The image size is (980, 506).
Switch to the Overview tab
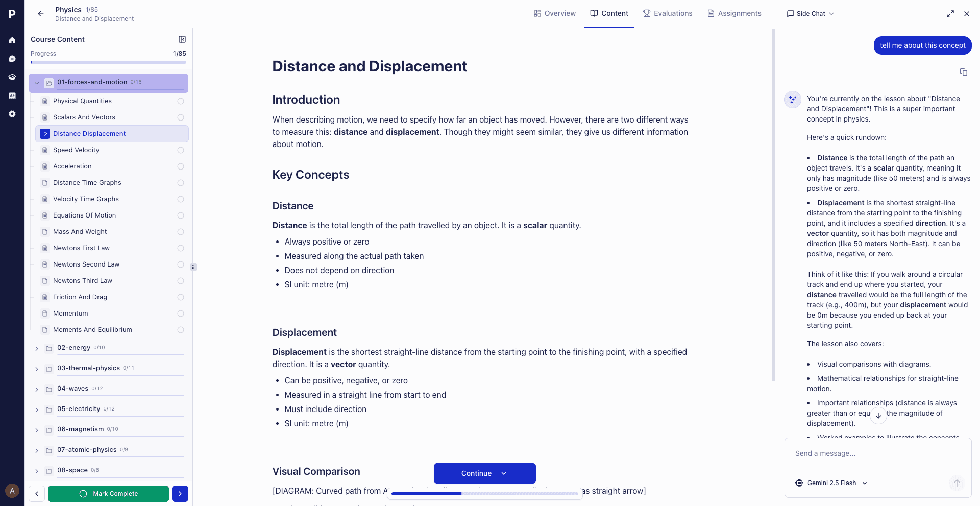(x=554, y=13)
